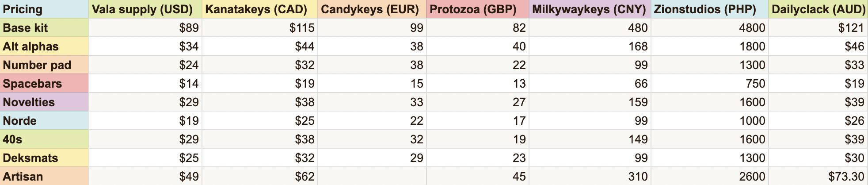The height and width of the screenshot is (185, 868).
Task: Click the Dailyclack (AUD) column header
Action: click(818, 9)
